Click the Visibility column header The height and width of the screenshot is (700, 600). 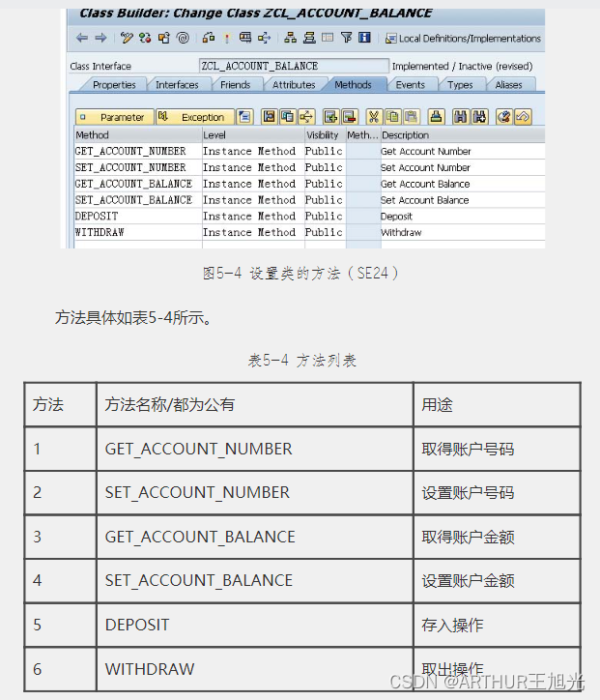click(325, 134)
